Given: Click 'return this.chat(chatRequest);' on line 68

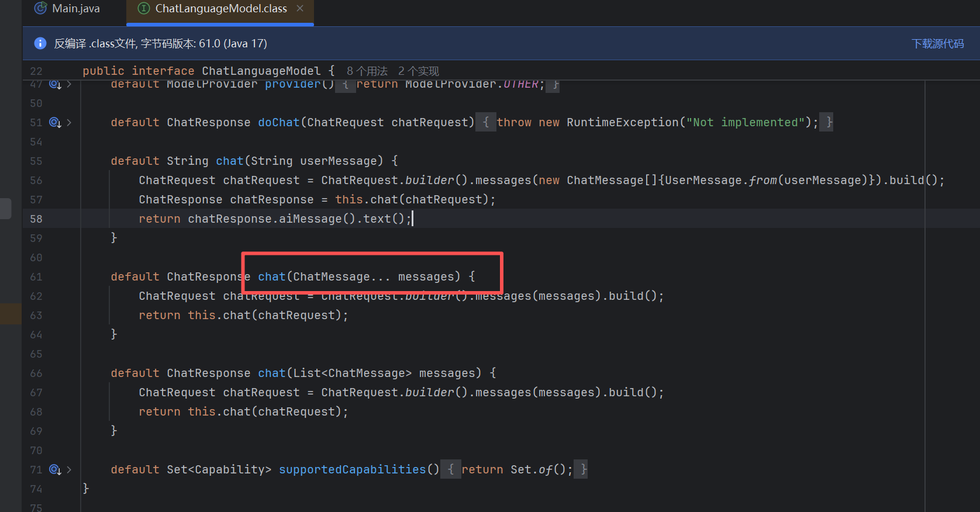Looking at the screenshot, I should coord(243,411).
